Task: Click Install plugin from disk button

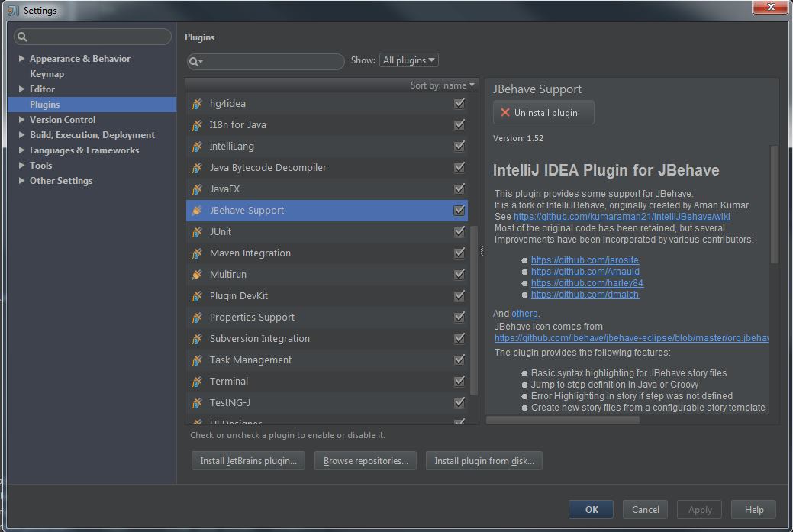Action: [x=484, y=461]
